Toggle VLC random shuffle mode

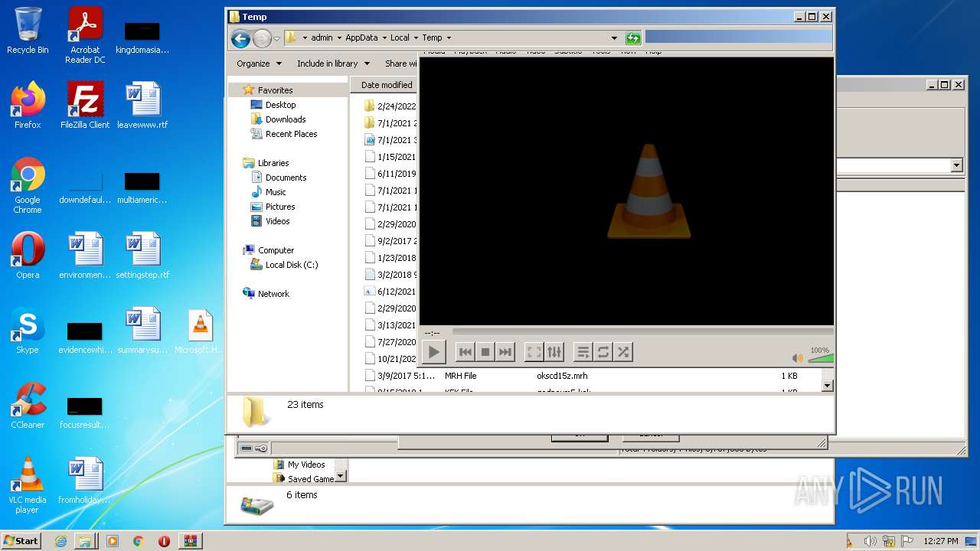623,352
